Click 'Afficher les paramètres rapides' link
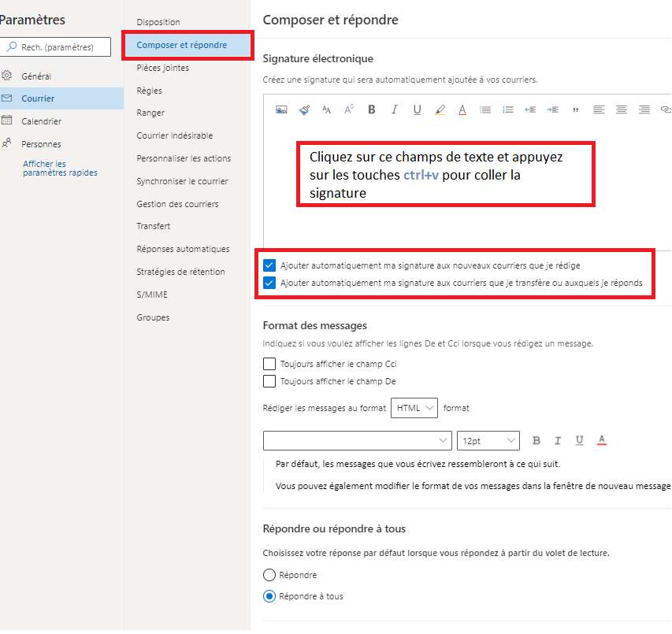 coord(60,169)
